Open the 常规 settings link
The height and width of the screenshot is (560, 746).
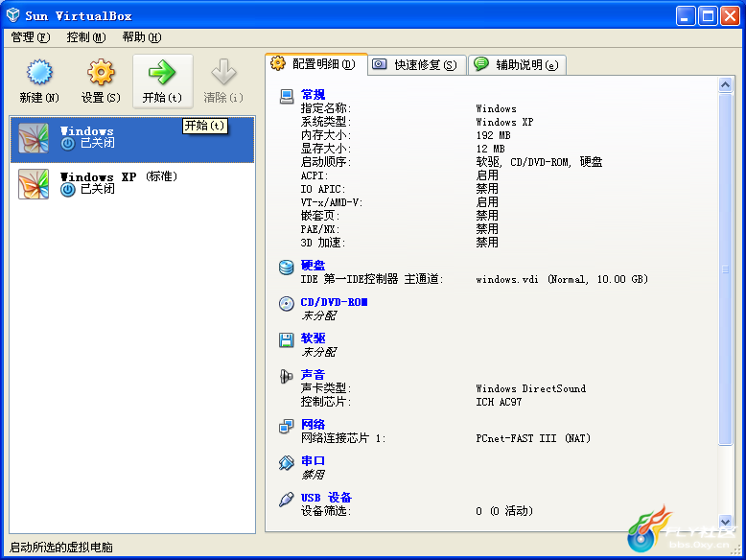[x=313, y=95]
